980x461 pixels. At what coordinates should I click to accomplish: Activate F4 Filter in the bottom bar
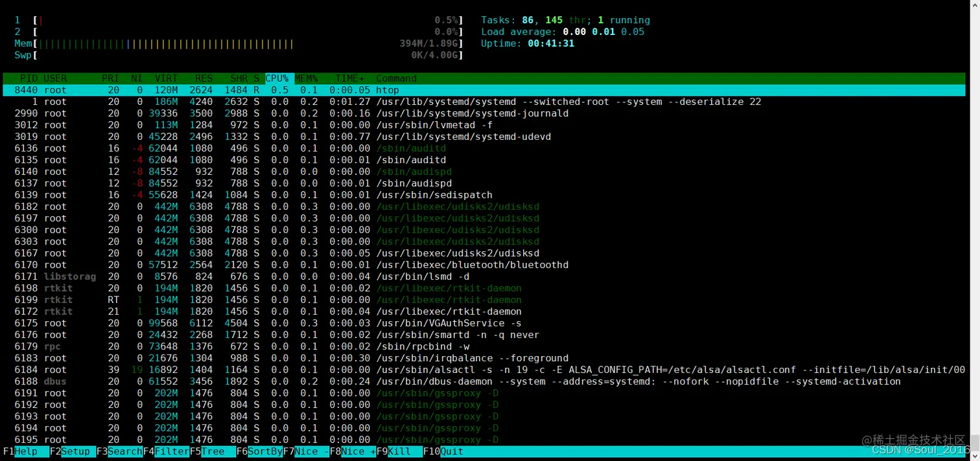[166, 451]
